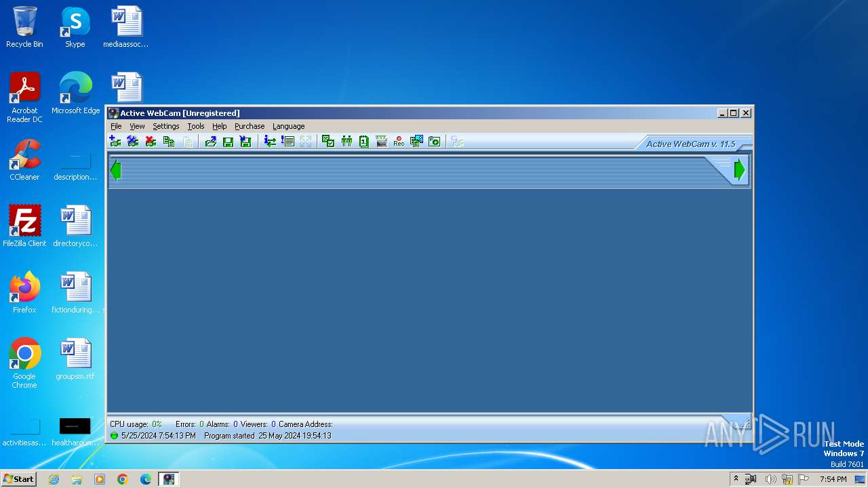Click the info arrows toolbar icon
868x488 pixels.
(270, 141)
